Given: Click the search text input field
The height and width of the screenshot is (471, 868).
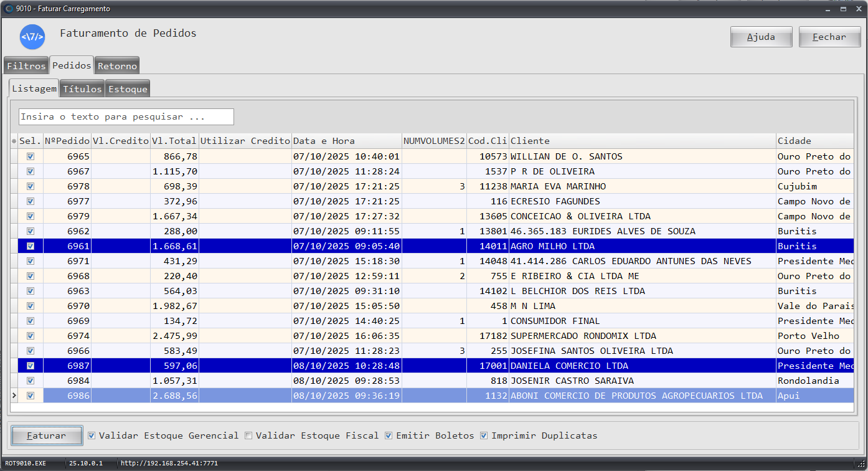Looking at the screenshot, I should pyautogui.click(x=126, y=117).
